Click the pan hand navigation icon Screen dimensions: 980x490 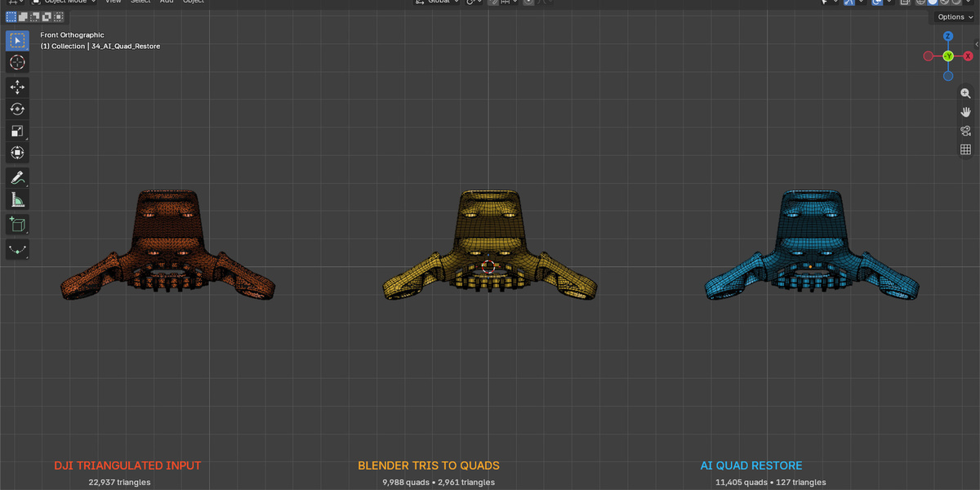tap(965, 112)
